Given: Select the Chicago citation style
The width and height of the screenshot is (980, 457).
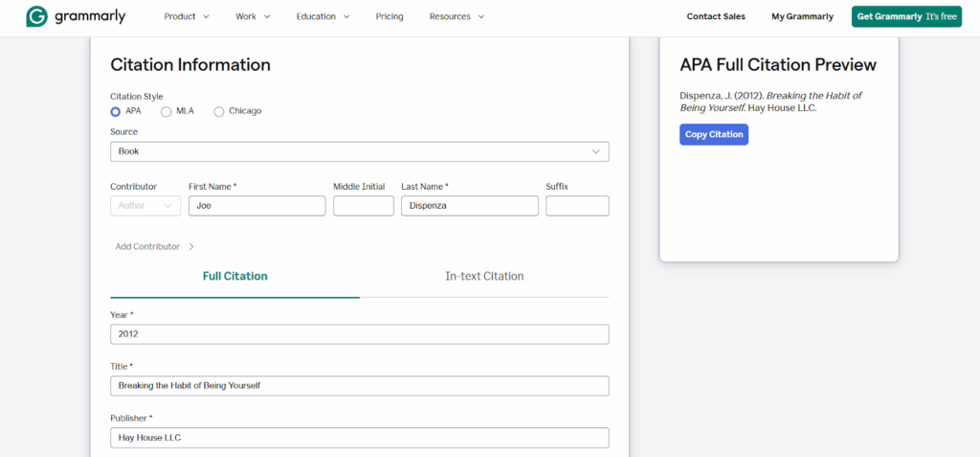Looking at the screenshot, I should click(219, 111).
